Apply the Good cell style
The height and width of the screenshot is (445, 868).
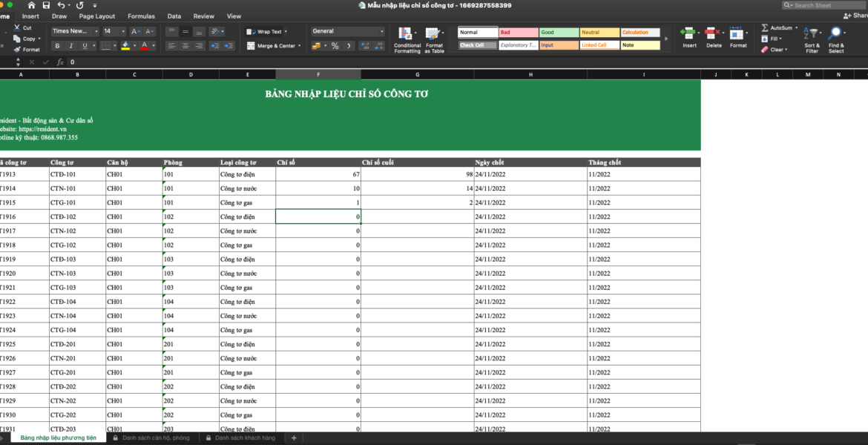point(559,33)
